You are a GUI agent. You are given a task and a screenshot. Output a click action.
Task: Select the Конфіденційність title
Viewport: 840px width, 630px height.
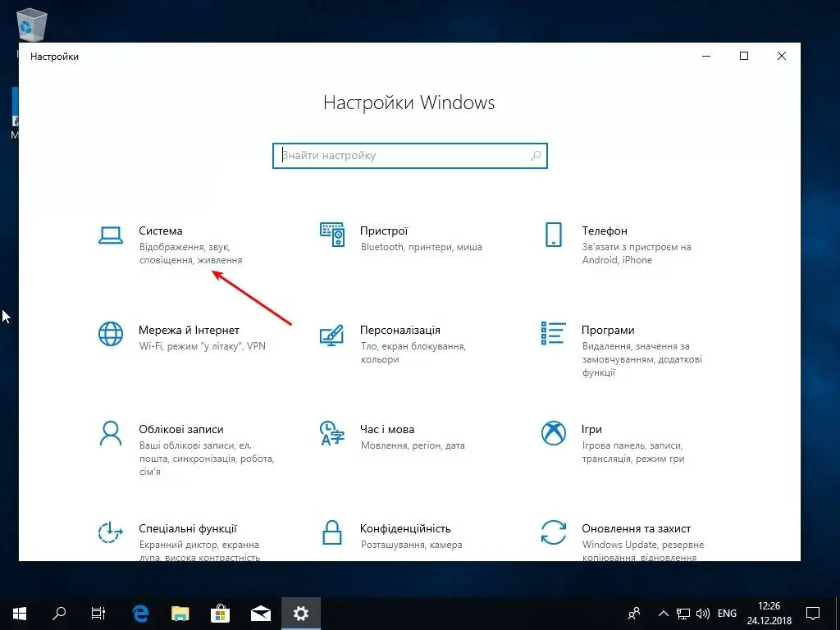(405, 529)
